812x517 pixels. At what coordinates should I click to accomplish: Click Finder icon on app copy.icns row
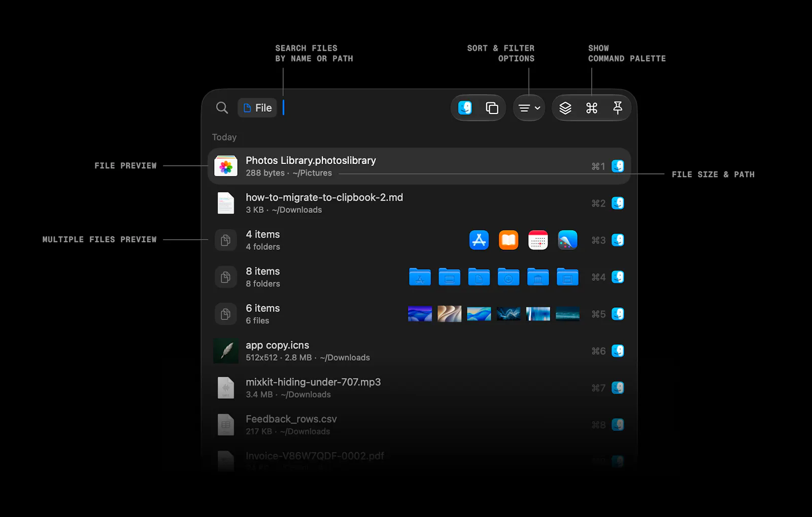coord(618,351)
